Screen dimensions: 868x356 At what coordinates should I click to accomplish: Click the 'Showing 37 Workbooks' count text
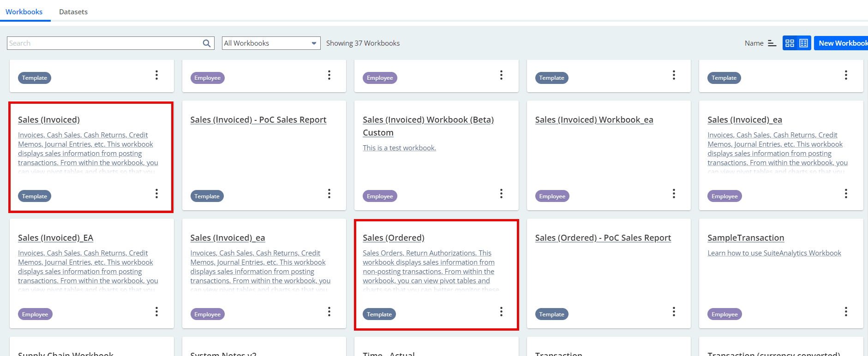(x=363, y=43)
